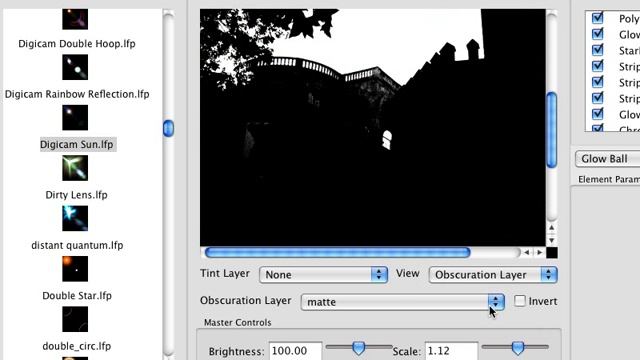Viewport: 640px width, 360px height.
Task: Click the preview scroll down arrow
Action: [551, 240]
